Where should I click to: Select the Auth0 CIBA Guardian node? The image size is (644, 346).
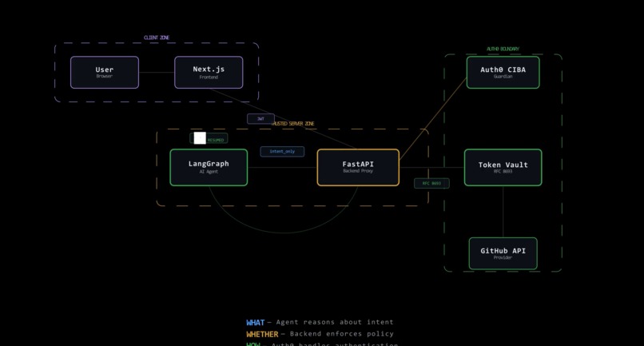503,73
